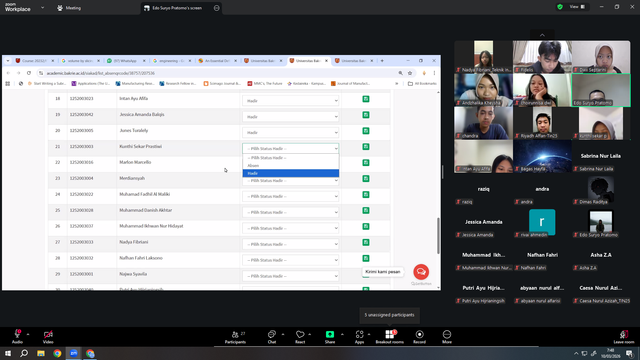Image resolution: width=640 pixels, height=360 pixels.
Task: Click the Record button icon
Action: (x=419, y=334)
